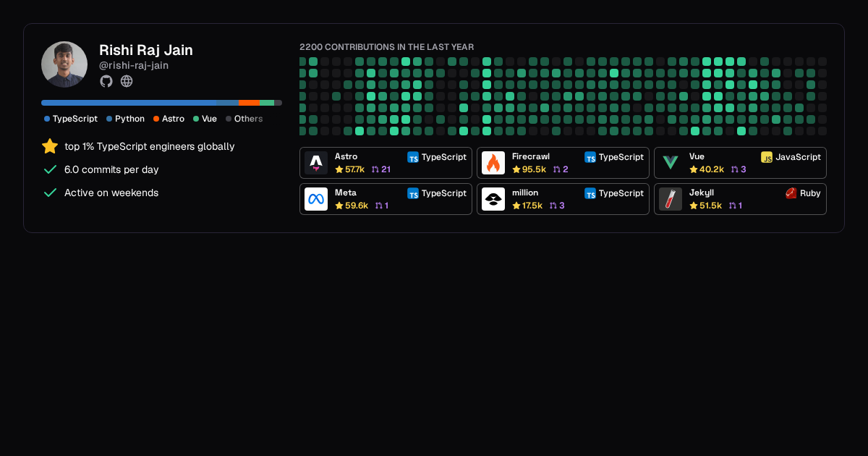Open the Astro repository logo
Viewport: 868px width, 456px height.
316,163
